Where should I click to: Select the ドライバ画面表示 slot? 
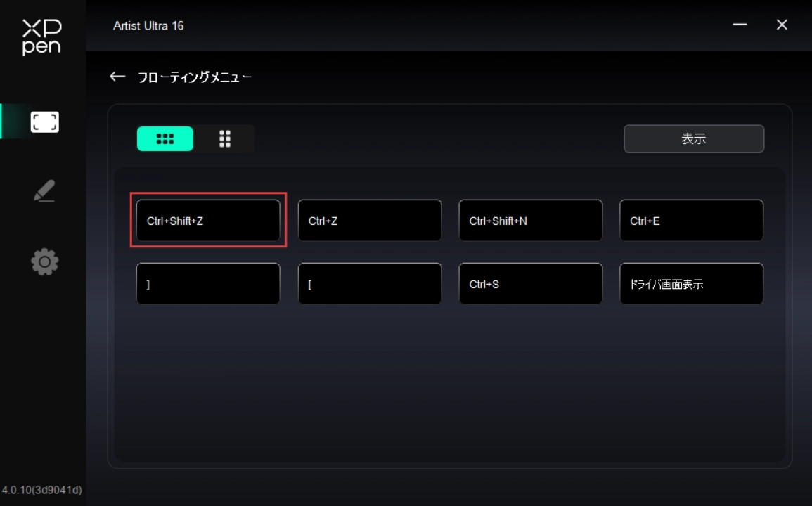coord(691,284)
